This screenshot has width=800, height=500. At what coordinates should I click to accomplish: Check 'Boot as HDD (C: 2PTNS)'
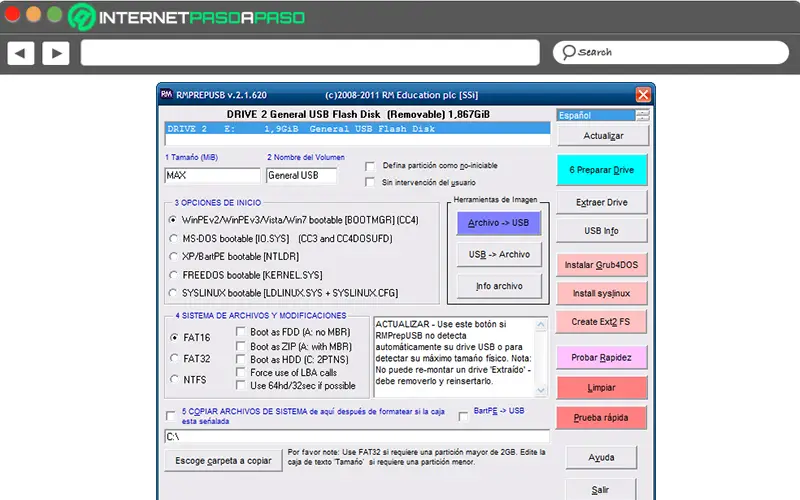click(x=240, y=359)
